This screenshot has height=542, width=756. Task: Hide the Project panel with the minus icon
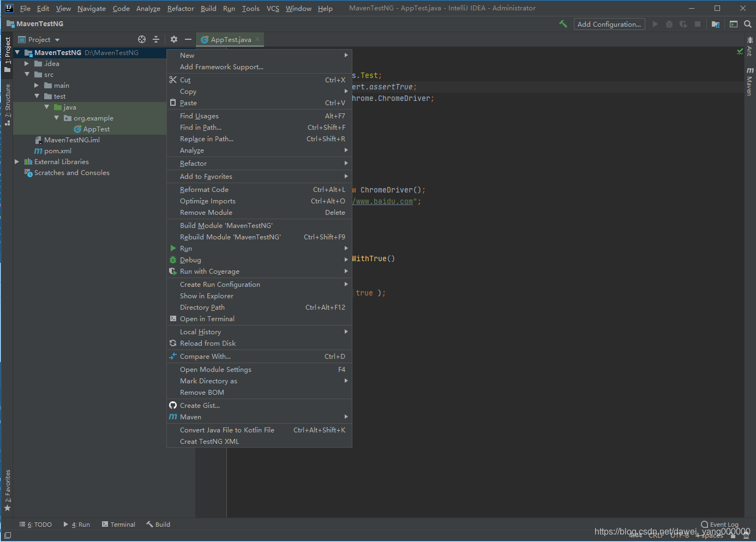(188, 39)
